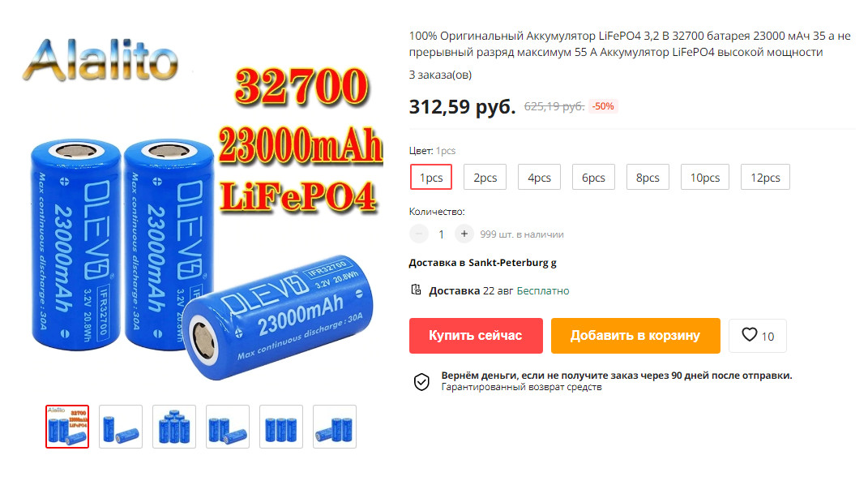Click the minus quantity decrease icon
868x481 pixels.
pos(419,234)
